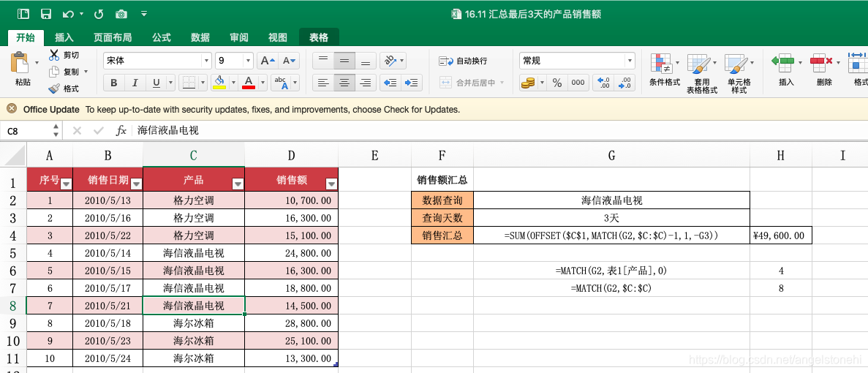Select row 5 header
Image resolution: width=868 pixels, height=373 pixels.
coord(13,254)
